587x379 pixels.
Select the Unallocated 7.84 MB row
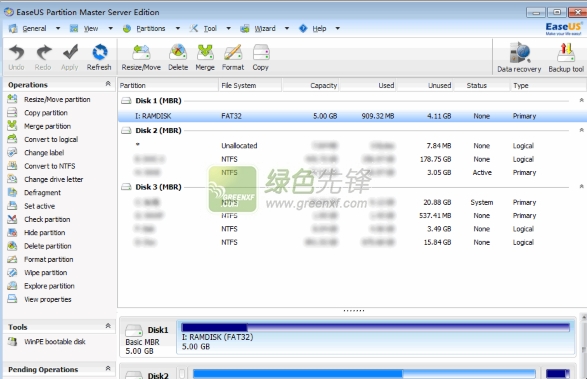tap(352, 146)
